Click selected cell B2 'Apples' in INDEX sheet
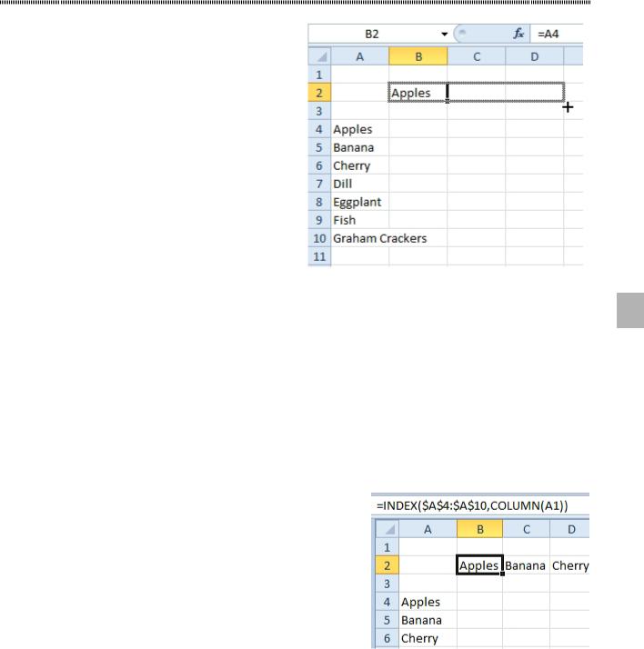The height and width of the screenshot is (649, 644). click(x=479, y=565)
